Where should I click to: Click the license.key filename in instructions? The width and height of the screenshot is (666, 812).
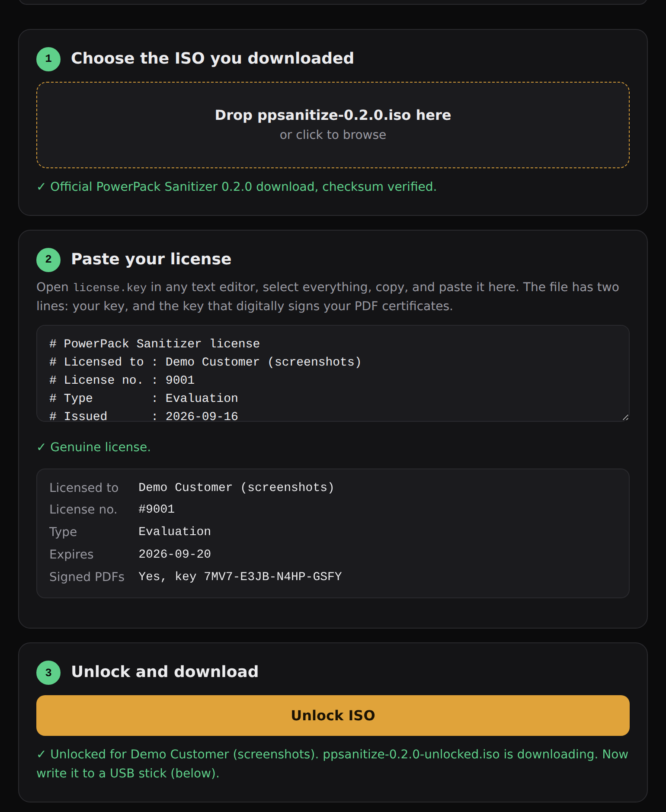(x=110, y=287)
